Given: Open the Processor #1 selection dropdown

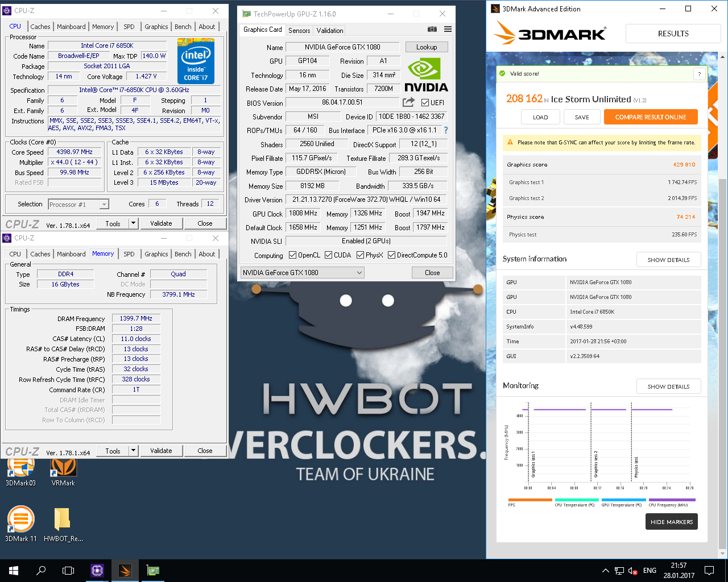Looking at the screenshot, I should [78, 204].
